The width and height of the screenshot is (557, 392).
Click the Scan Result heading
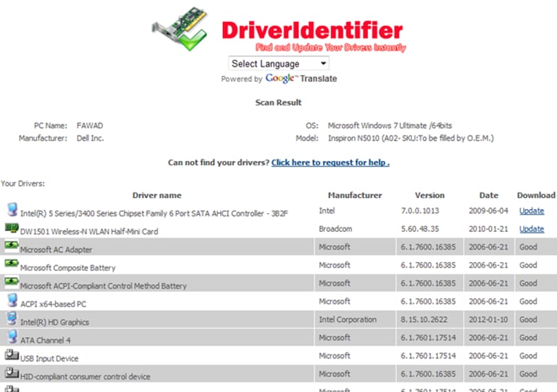coord(278,102)
